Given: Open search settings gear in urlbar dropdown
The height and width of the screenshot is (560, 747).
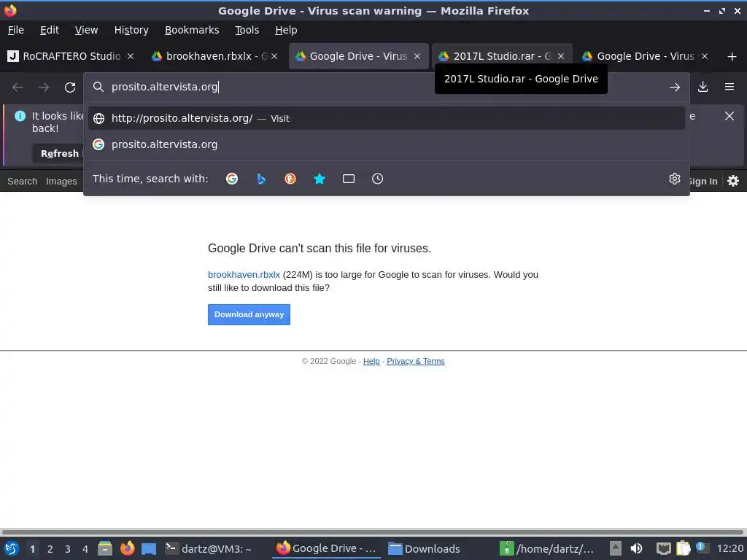Looking at the screenshot, I should click(x=675, y=179).
